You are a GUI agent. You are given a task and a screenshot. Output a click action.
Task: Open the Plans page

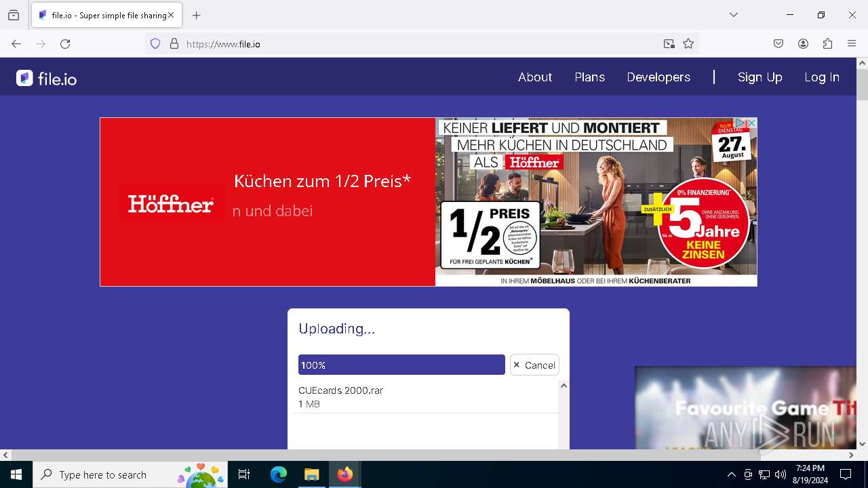tap(589, 77)
